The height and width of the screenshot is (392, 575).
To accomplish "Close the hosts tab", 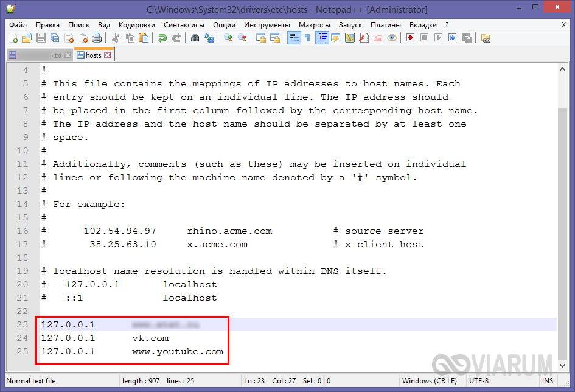I will click(x=108, y=55).
